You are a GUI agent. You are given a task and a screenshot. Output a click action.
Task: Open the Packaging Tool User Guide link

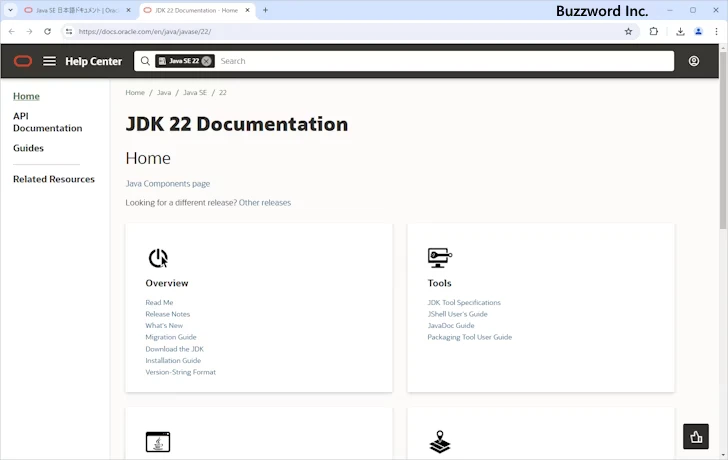(x=469, y=337)
